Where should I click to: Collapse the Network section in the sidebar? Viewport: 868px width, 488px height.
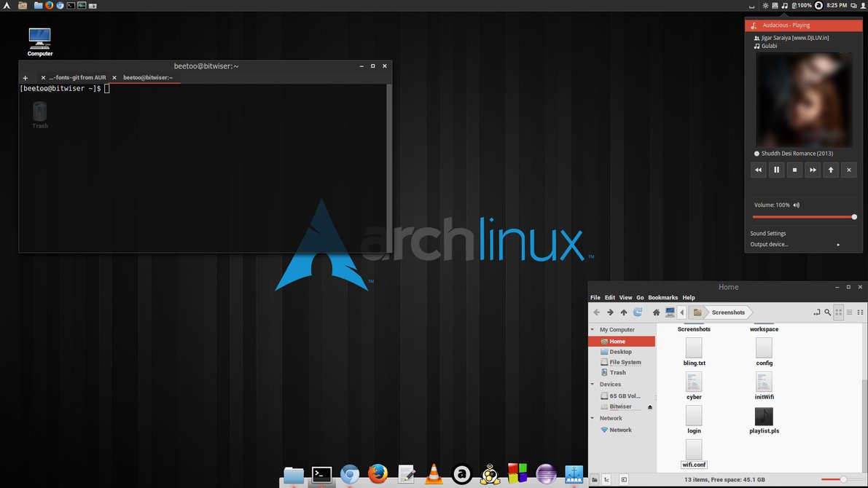(x=593, y=418)
